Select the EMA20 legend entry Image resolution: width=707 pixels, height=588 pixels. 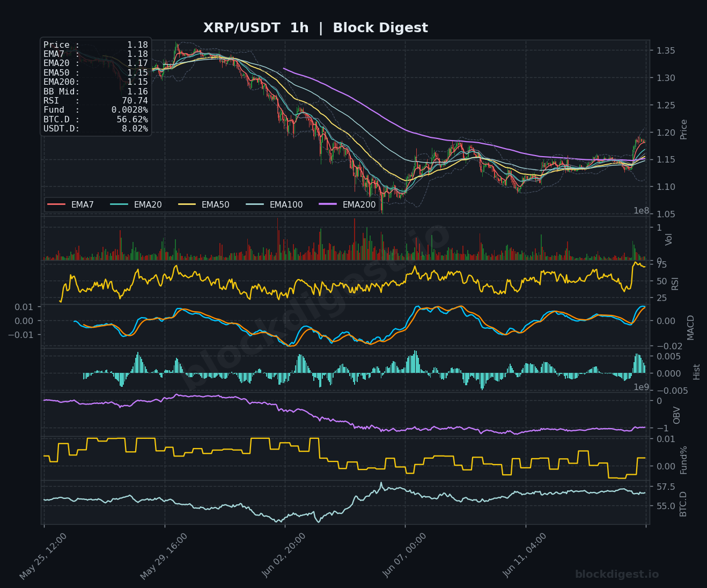[x=136, y=204]
